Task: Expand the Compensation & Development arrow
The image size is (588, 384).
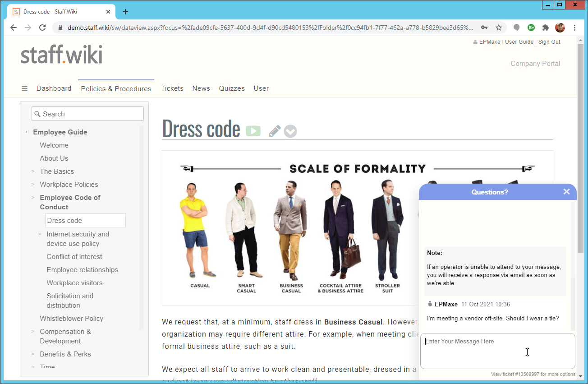Action: click(33, 332)
